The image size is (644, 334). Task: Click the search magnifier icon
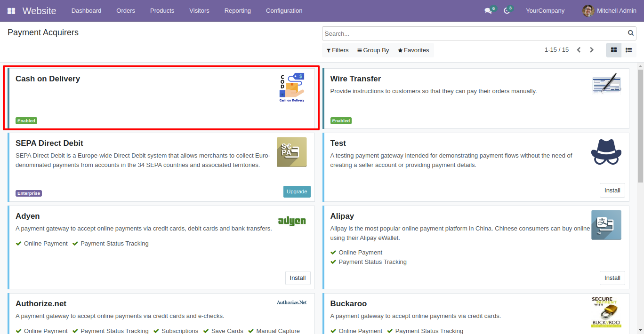(631, 33)
